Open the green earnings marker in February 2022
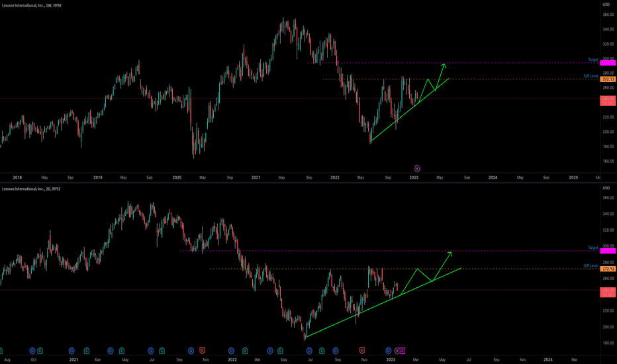This screenshot has height=364, width=617. coord(245,351)
